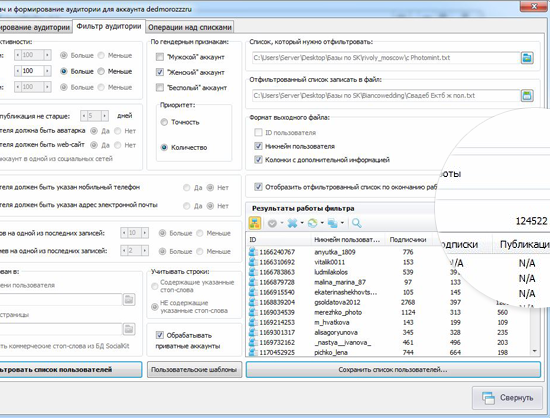Click the user icon in row 1169034539
550x418 pixels.
coord(253,312)
